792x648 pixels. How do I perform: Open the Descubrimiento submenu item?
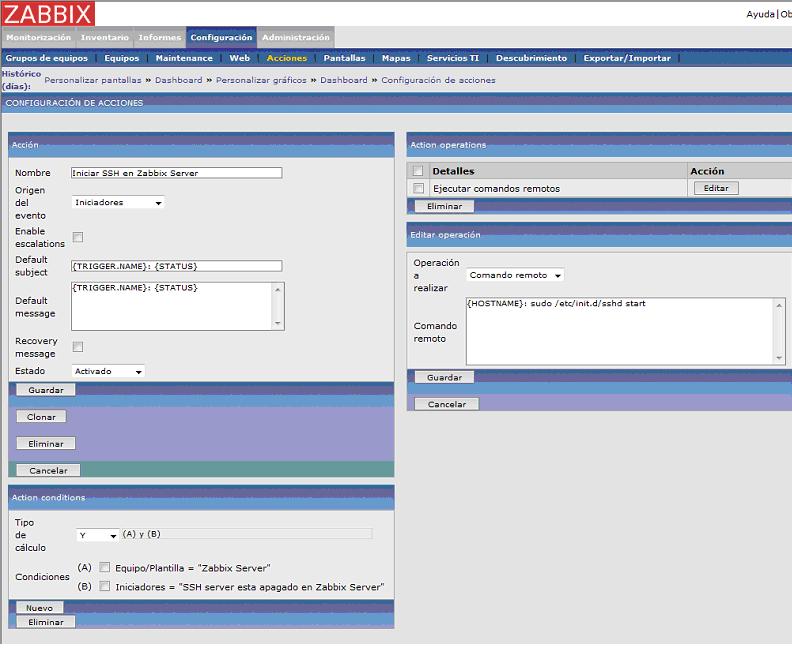531,58
